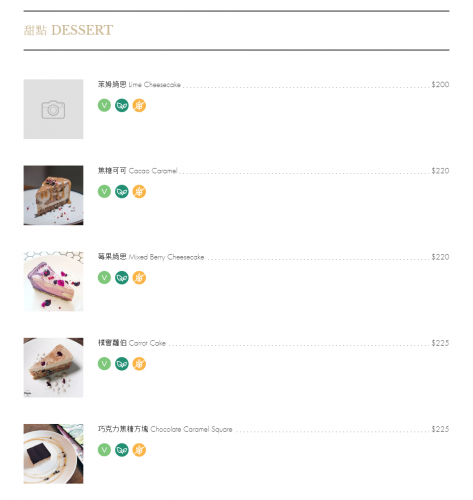Open the Mixed Berry Cheesecake photo

53,281
